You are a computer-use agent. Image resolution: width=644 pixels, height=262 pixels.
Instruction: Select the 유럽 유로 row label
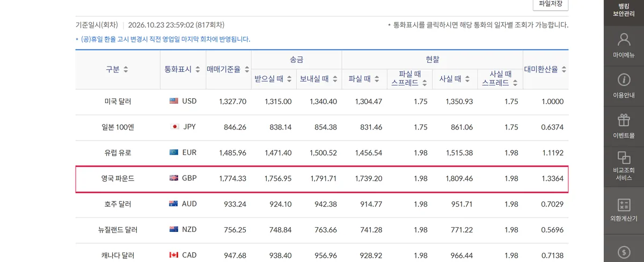pyautogui.click(x=118, y=153)
